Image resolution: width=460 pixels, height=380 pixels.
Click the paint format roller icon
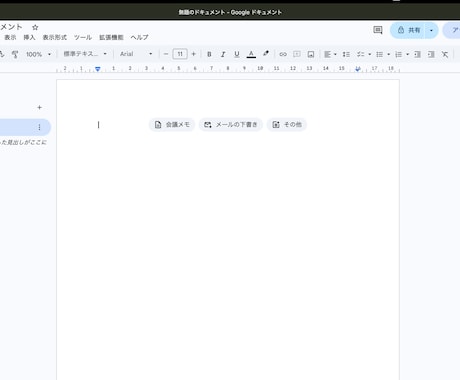15,54
